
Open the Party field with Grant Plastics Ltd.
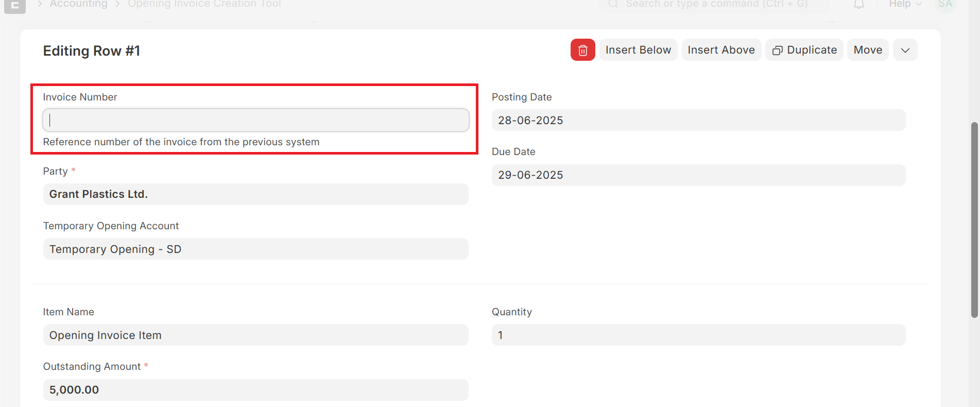pyautogui.click(x=255, y=194)
